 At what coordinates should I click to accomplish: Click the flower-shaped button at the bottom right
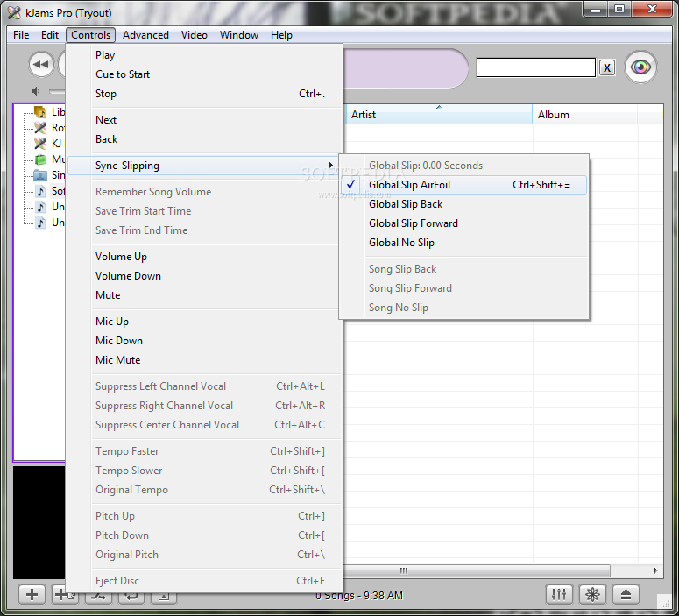click(x=592, y=594)
